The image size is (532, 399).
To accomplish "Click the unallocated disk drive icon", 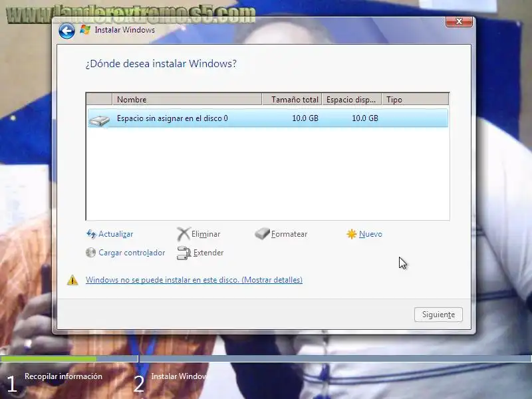I will [99, 120].
